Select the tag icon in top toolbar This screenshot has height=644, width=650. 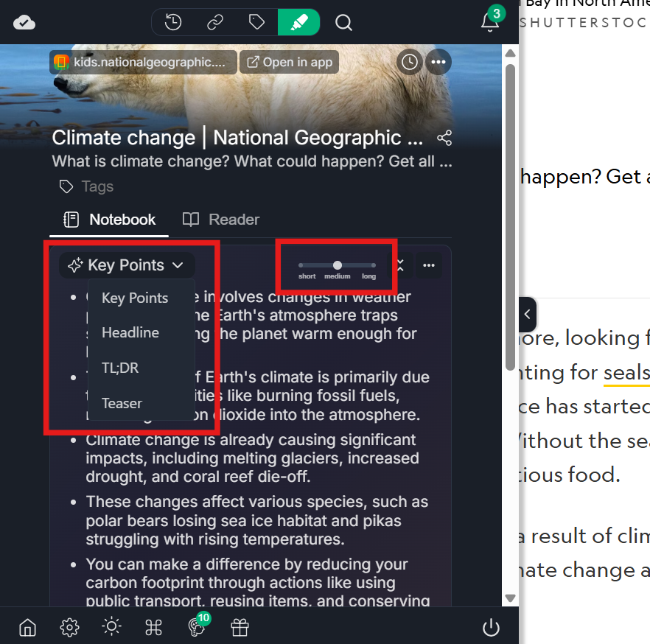tap(256, 22)
